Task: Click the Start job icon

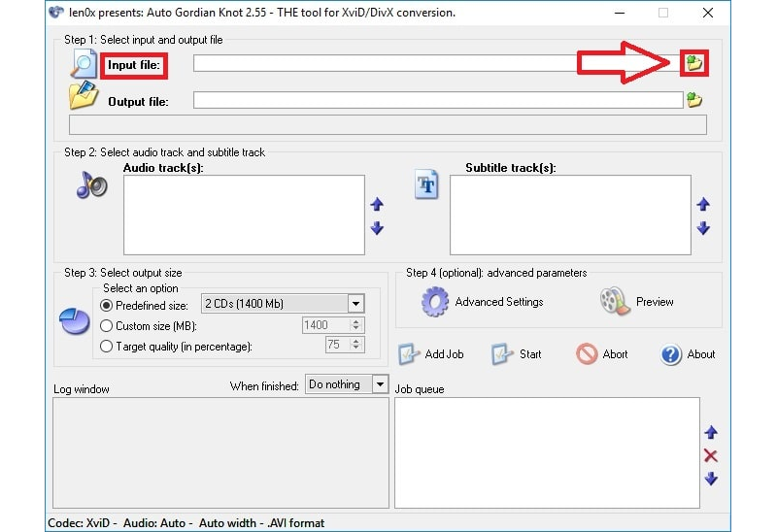Action: [x=502, y=354]
